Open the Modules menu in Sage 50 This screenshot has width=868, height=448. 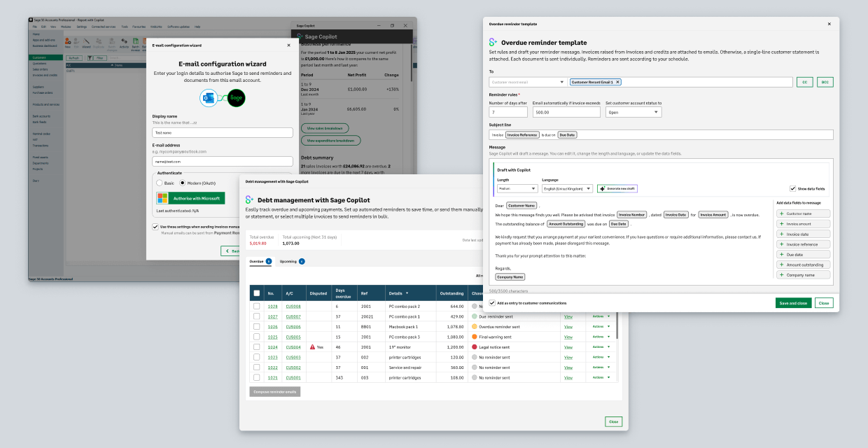click(x=66, y=27)
